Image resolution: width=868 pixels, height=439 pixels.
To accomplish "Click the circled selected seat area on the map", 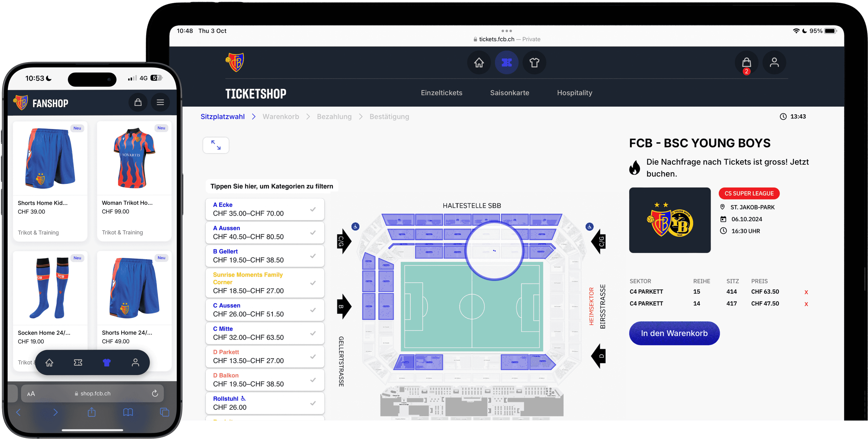I will click(x=494, y=251).
